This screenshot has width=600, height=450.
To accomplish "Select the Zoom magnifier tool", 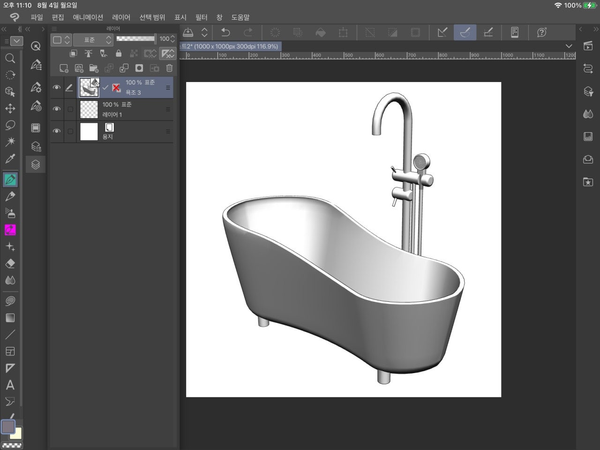I will coord(10,58).
